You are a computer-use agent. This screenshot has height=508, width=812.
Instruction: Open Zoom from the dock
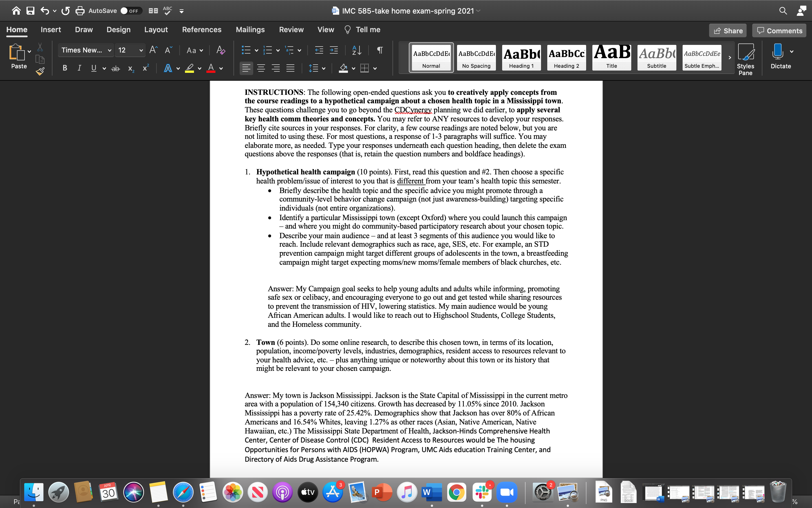(x=507, y=492)
